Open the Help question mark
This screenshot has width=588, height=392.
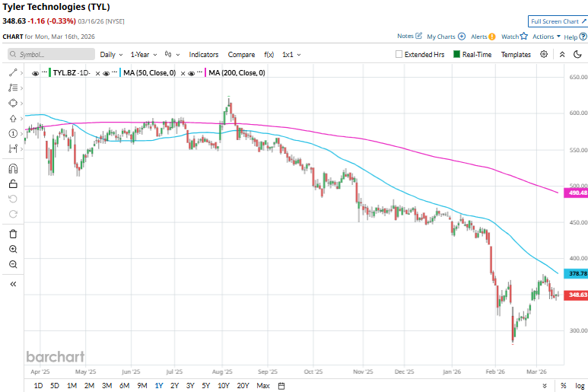tap(583, 37)
